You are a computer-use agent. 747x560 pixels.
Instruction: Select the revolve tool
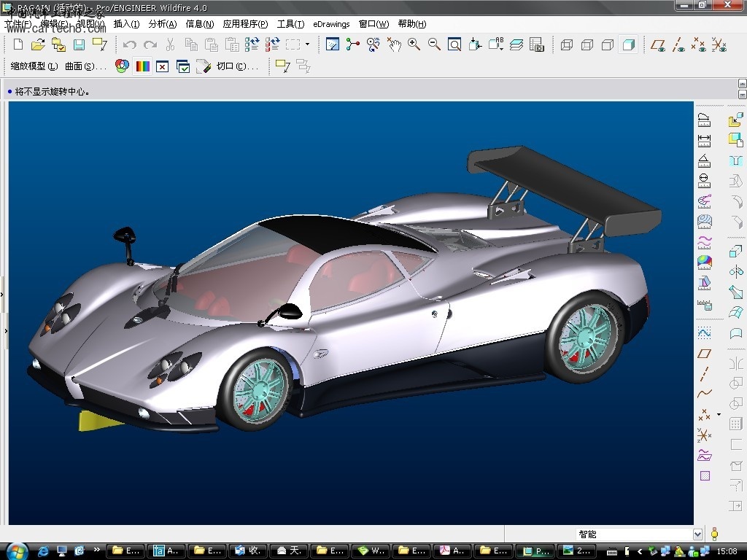[735, 272]
